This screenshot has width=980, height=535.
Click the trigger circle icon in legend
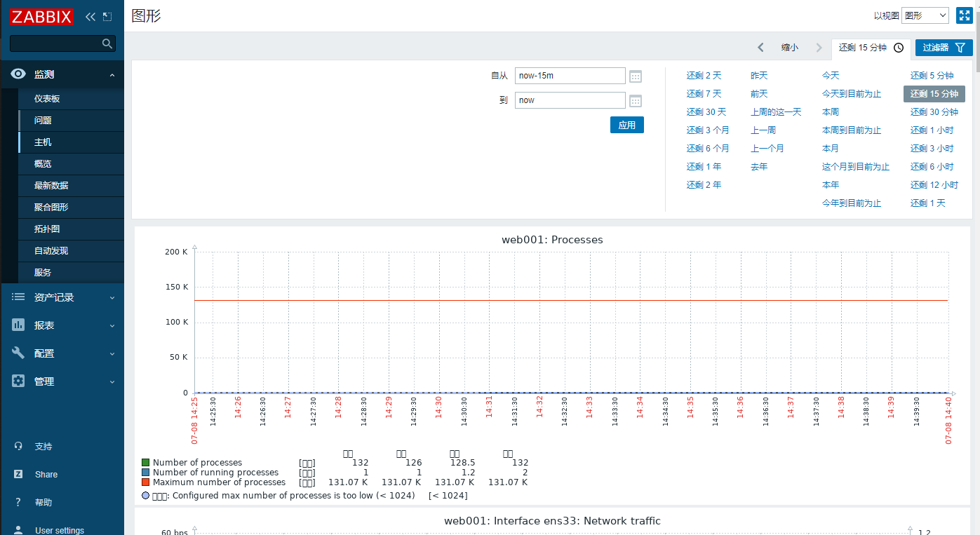146,496
